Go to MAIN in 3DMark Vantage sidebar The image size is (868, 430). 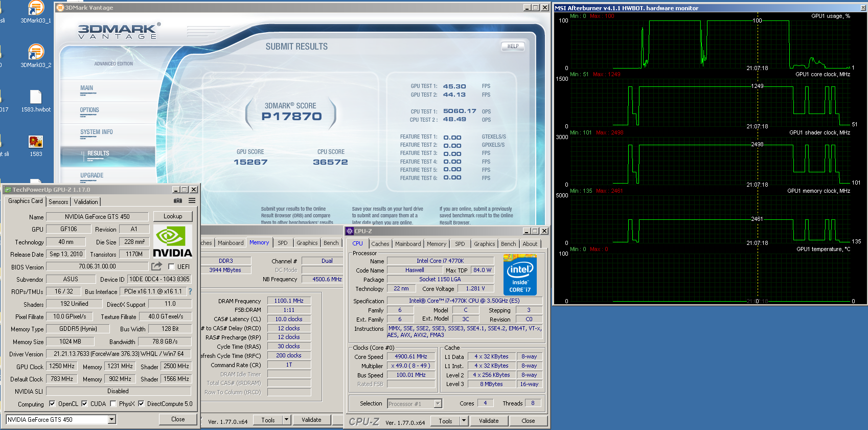(x=87, y=88)
